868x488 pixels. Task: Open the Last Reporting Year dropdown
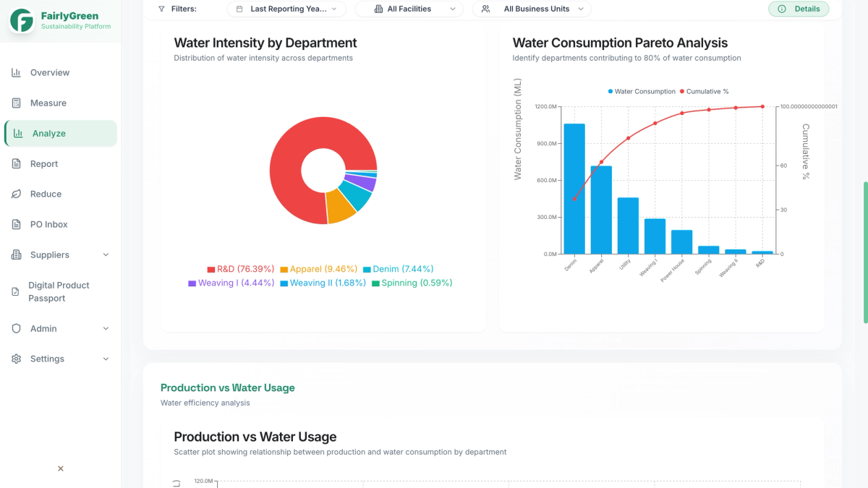click(x=286, y=9)
